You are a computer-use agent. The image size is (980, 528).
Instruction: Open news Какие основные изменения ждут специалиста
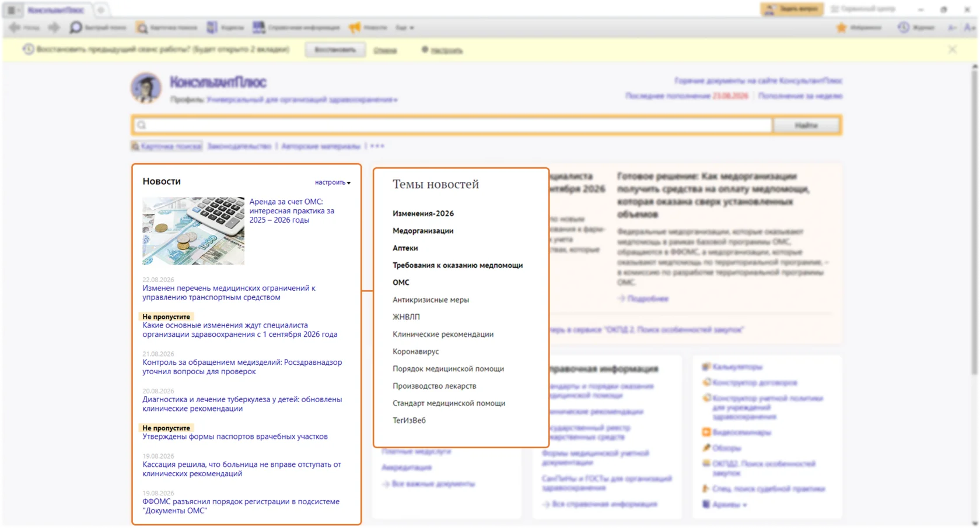[240, 330]
